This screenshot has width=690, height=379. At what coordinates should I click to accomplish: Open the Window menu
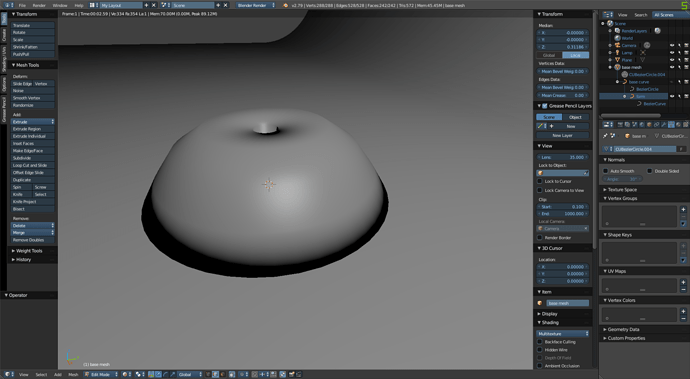(x=60, y=5)
